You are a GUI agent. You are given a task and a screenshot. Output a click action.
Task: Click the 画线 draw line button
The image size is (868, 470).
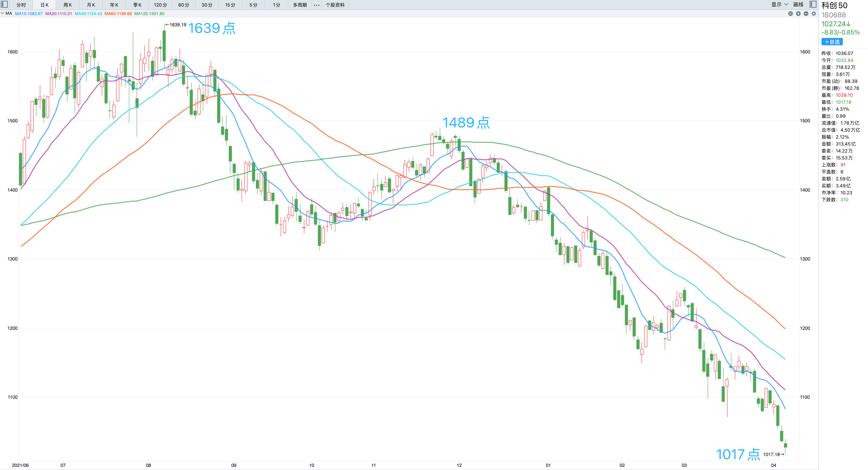(798, 4)
